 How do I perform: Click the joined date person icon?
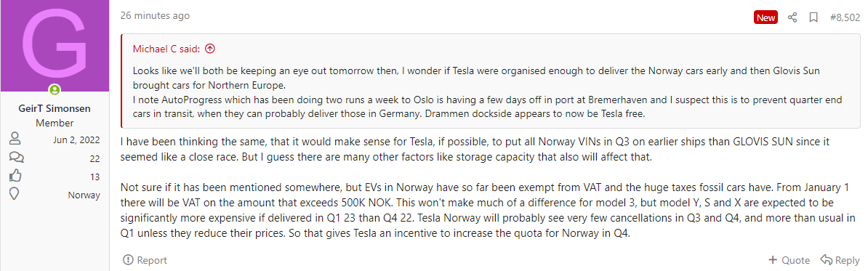point(15,139)
